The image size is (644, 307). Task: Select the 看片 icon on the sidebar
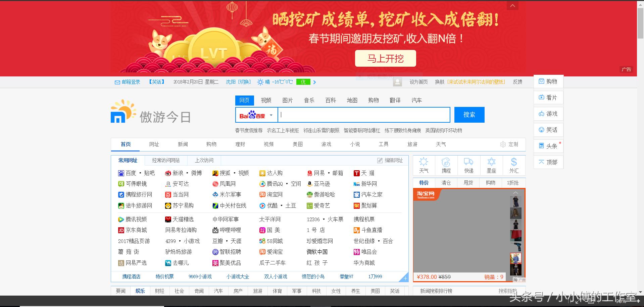pyautogui.click(x=548, y=98)
